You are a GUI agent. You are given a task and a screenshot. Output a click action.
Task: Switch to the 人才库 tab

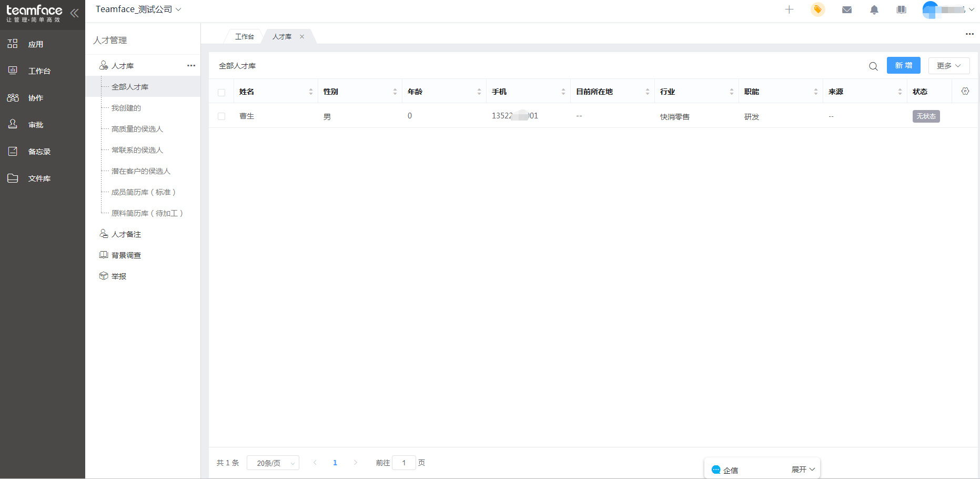coord(282,36)
